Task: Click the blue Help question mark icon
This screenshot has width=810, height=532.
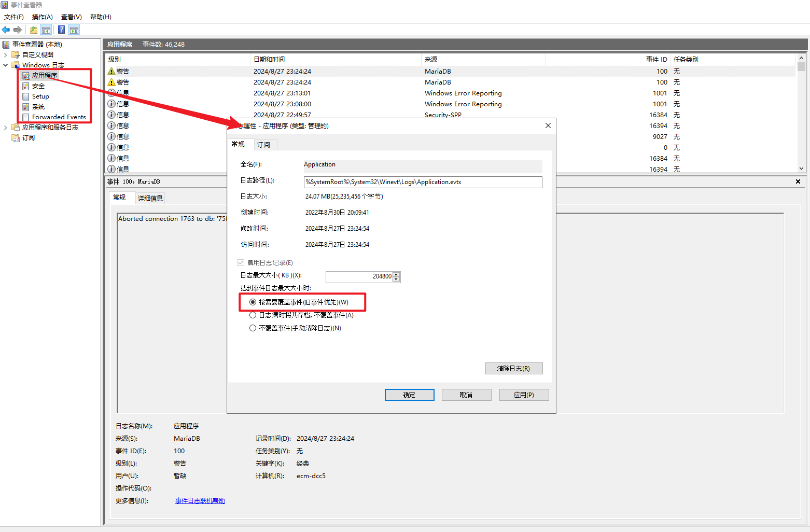Action: coord(61,30)
